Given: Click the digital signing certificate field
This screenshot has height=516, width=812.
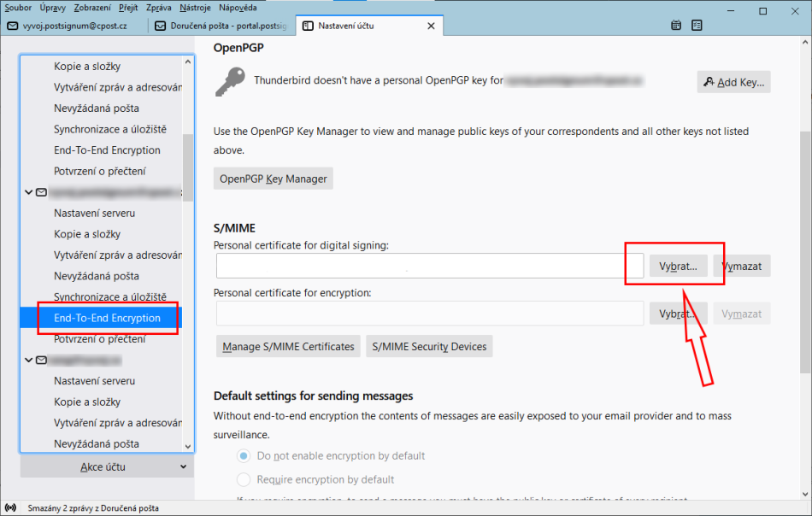Looking at the screenshot, I should [x=429, y=267].
